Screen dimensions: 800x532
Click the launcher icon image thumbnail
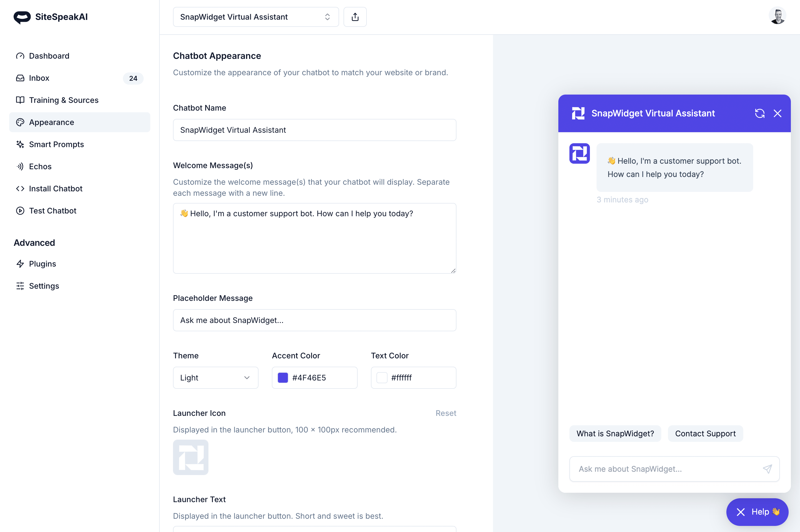pyautogui.click(x=190, y=457)
